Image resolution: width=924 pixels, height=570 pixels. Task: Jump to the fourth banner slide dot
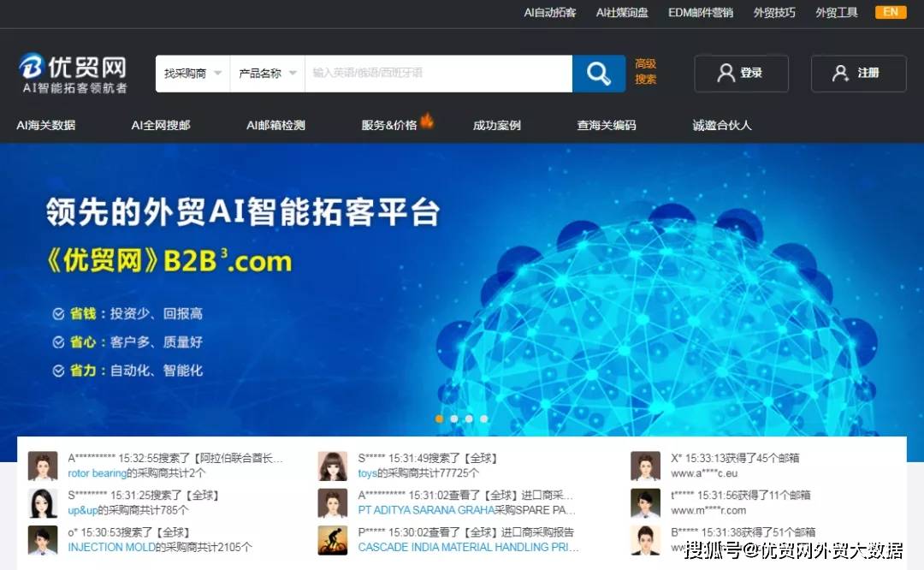(x=483, y=419)
